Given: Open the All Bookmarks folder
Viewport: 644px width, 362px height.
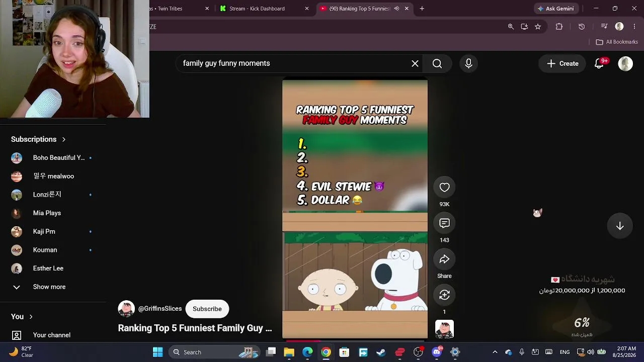Looking at the screenshot, I should click(617, 42).
